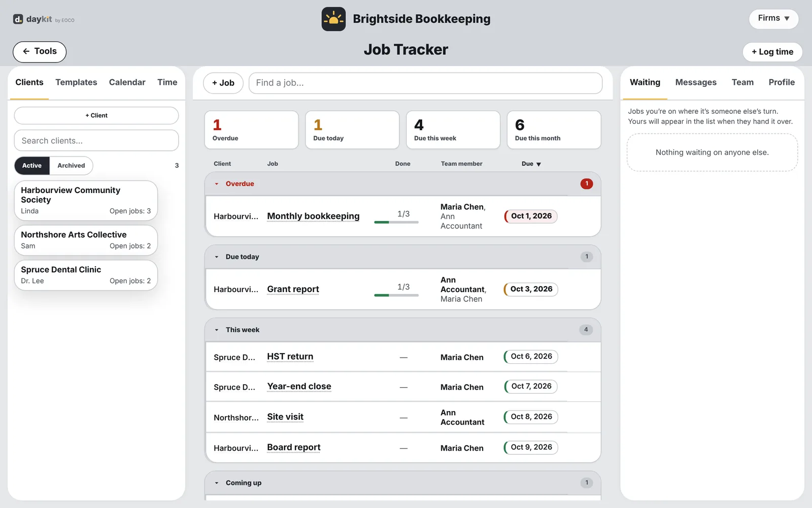Click the Brightside Bookkeeping sun logo
Viewport: 812px width, 508px height.
pyautogui.click(x=333, y=19)
